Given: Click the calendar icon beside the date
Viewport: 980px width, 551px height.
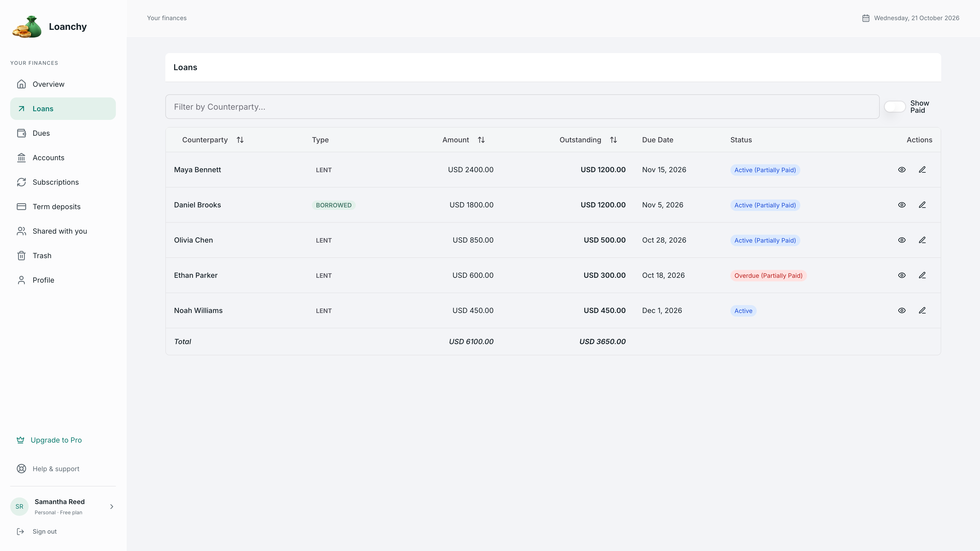Looking at the screenshot, I should click(x=865, y=18).
